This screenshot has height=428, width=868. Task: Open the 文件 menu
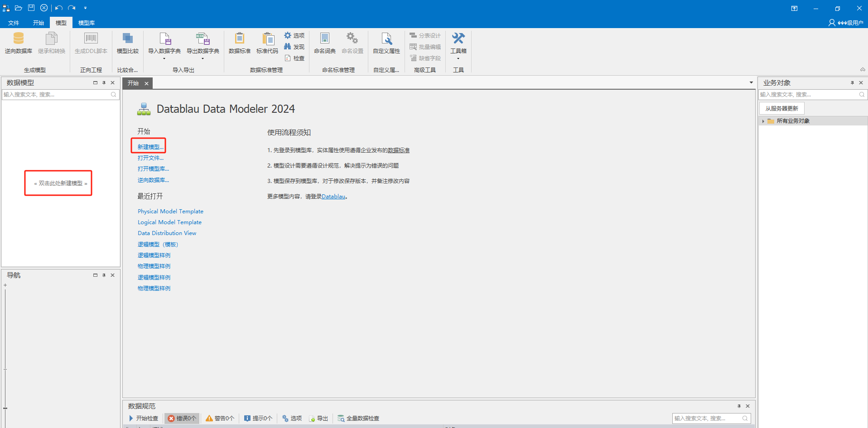coord(14,23)
